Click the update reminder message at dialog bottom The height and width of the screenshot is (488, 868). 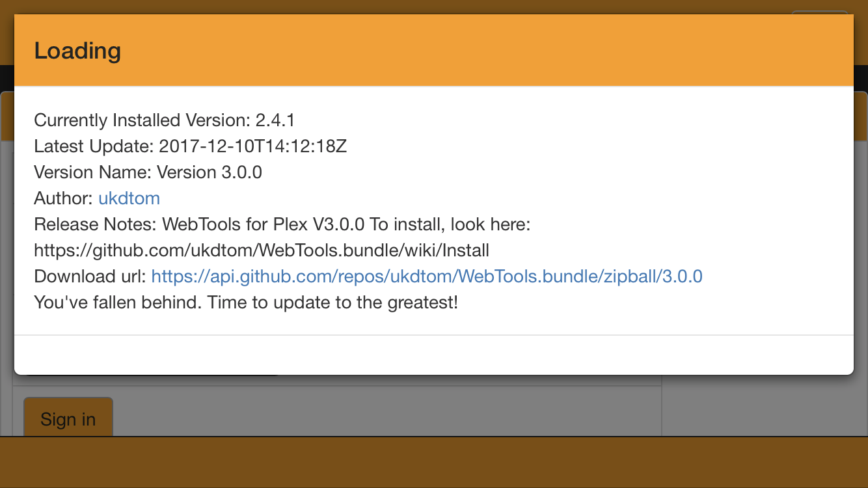(x=245, y=302)
